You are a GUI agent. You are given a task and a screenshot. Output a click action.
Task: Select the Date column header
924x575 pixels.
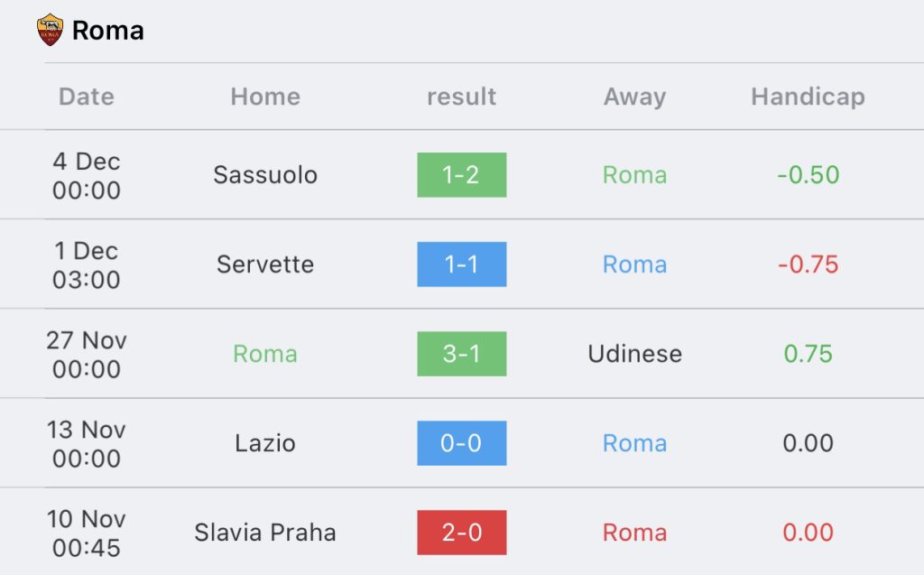(87, 97)
